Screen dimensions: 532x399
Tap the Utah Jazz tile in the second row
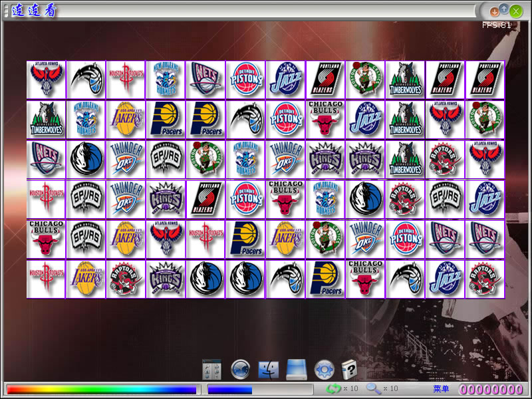(x=365, y=120)
